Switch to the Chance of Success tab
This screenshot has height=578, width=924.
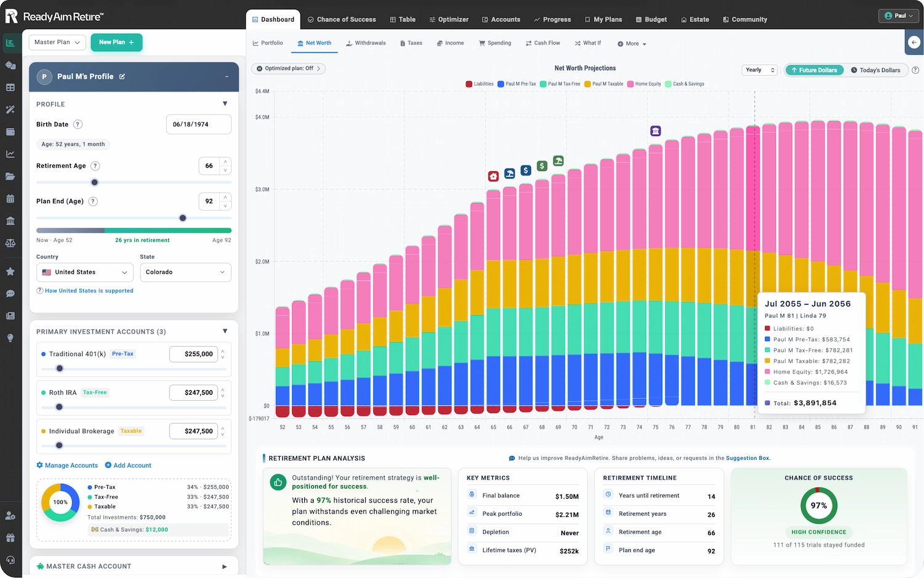(342, 20)
